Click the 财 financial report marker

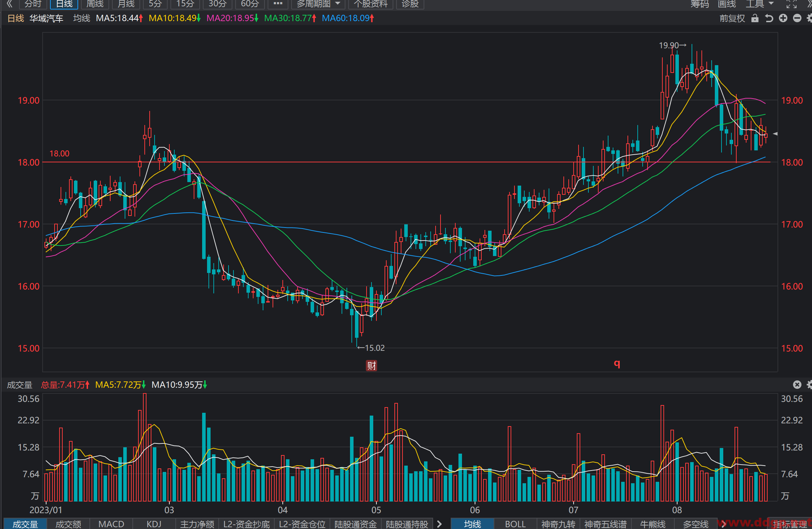371,366
